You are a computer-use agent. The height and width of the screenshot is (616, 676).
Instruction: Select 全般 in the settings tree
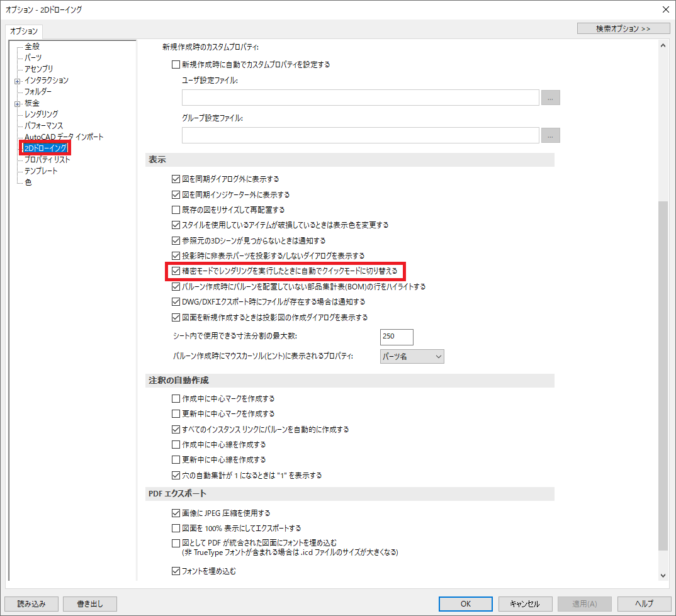point(31,46)
